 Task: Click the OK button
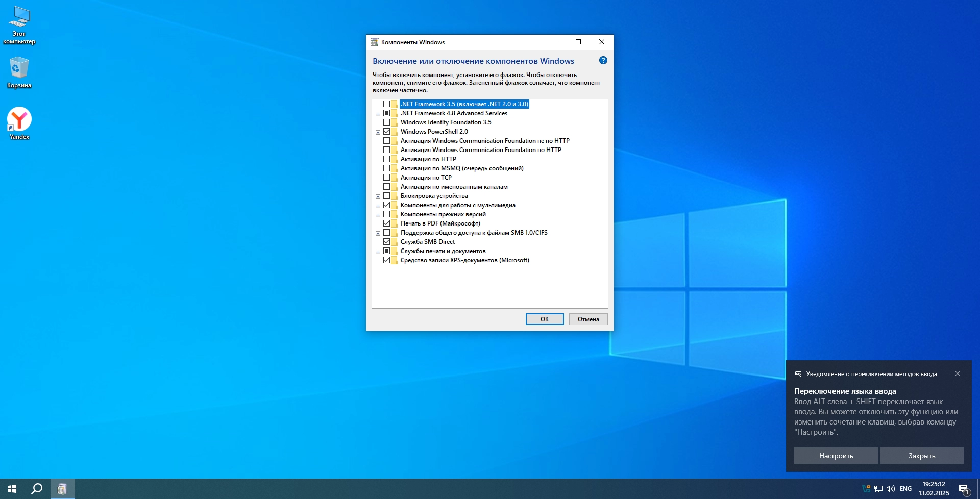(x=544, y=319)
